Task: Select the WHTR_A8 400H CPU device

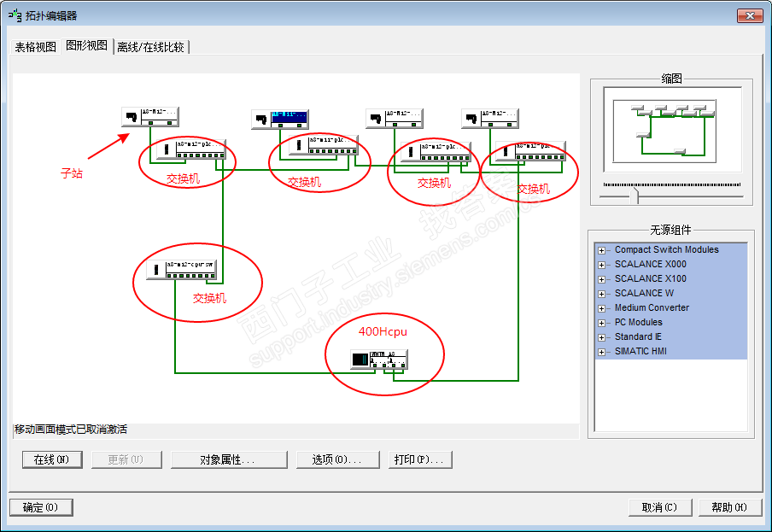Action: tap(379, 360)
